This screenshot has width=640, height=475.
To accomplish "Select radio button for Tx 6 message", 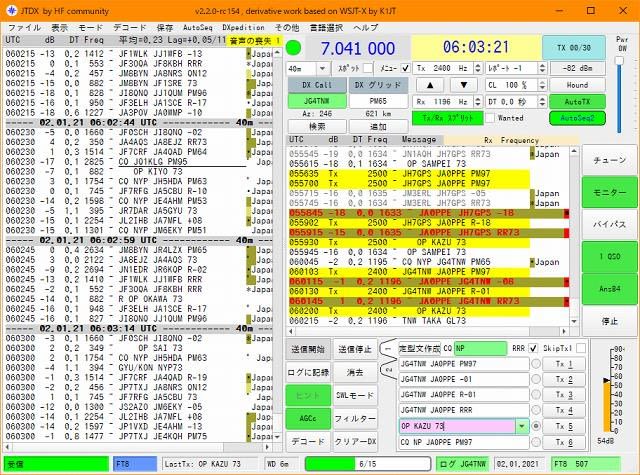I will [x=536, y=442].
